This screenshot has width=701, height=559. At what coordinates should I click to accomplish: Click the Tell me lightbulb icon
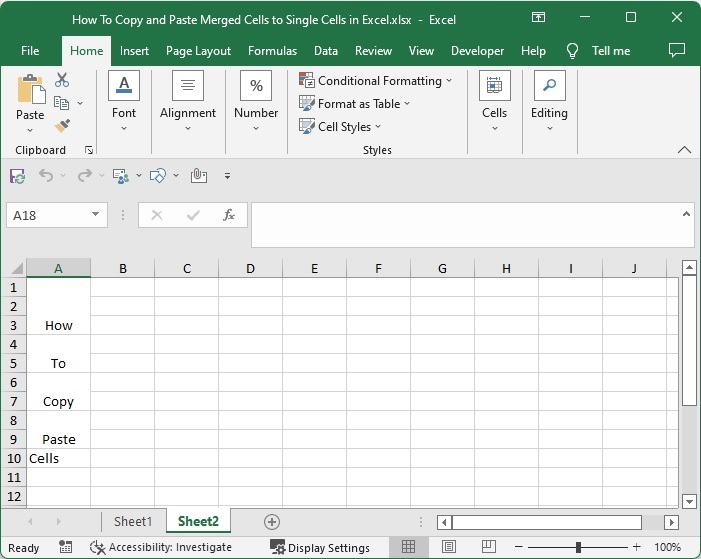tap(573, 51)
